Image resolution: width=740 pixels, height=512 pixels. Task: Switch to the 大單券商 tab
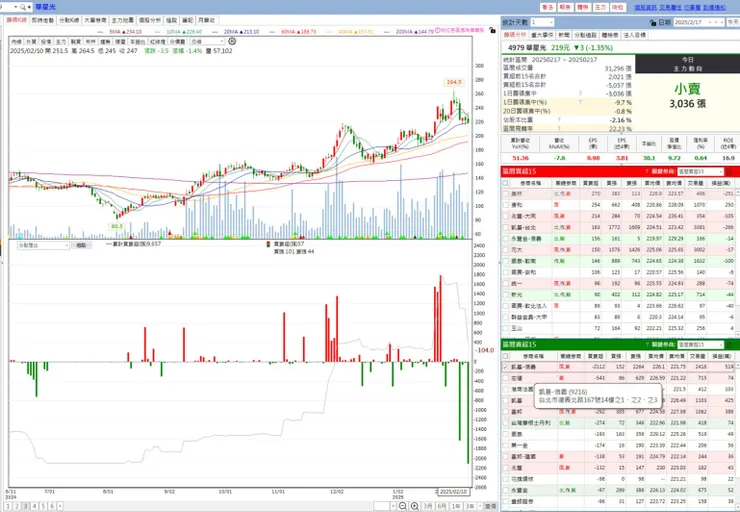(x=95, y=20)
